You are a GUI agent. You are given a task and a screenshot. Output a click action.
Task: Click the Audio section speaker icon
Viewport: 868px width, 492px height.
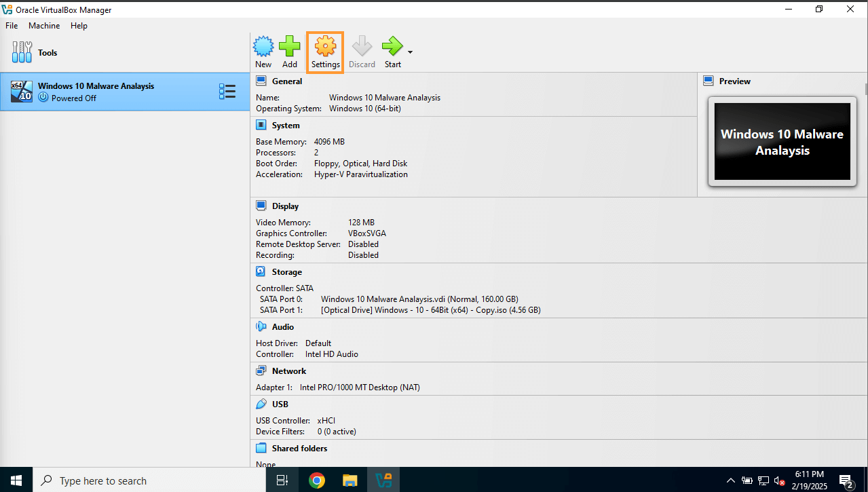[x=261, y=326]
